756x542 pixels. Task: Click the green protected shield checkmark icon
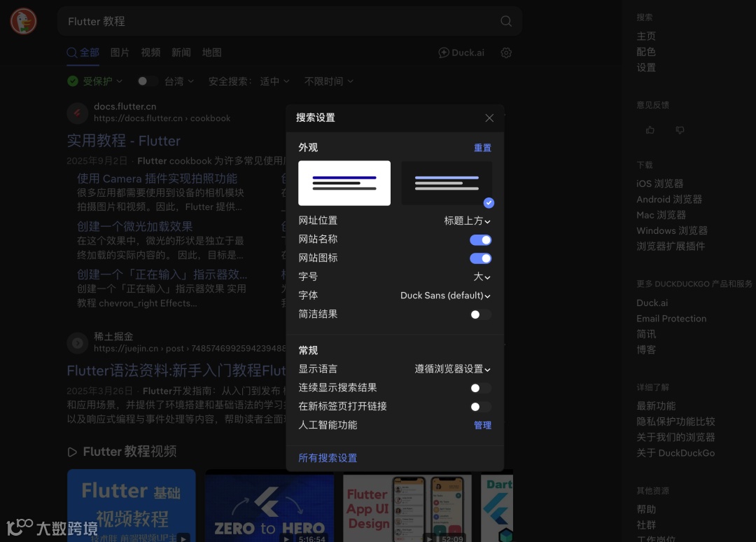coord(73,81)
